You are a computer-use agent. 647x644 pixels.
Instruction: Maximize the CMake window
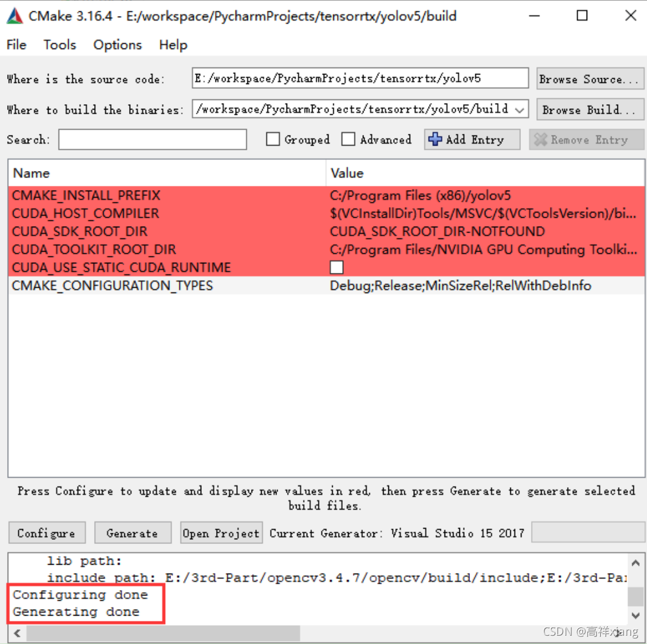click(582, 16)
